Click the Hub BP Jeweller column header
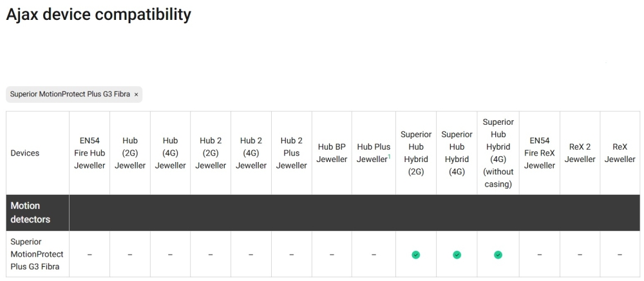The image size is (644, 281). tap(332, 153)
